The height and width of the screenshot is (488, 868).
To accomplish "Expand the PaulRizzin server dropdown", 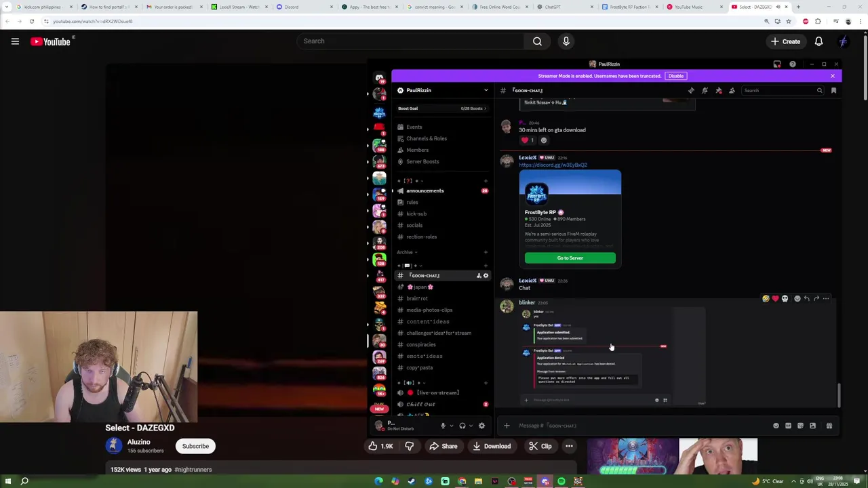I will (486, 90).
